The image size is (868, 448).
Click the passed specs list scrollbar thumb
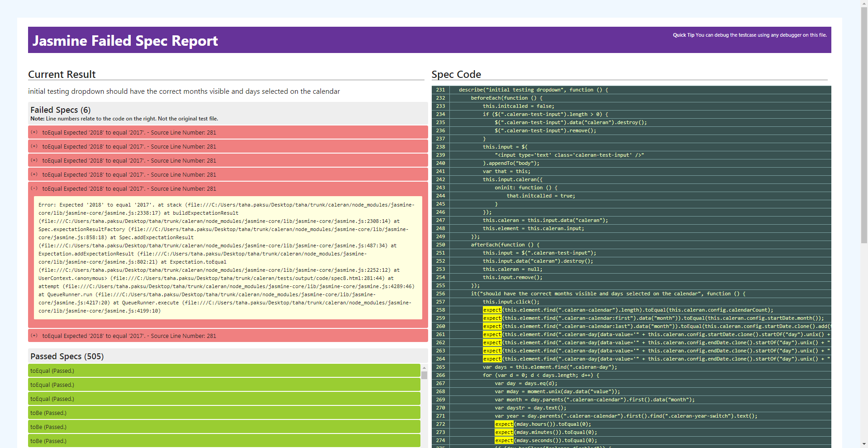[424, 375]
